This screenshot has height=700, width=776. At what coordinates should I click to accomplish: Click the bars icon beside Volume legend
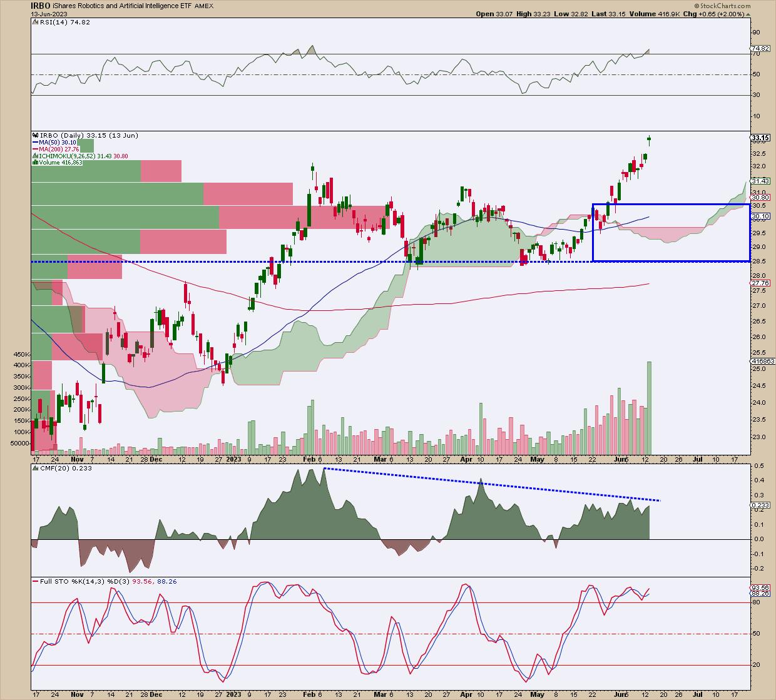[35, 163]
